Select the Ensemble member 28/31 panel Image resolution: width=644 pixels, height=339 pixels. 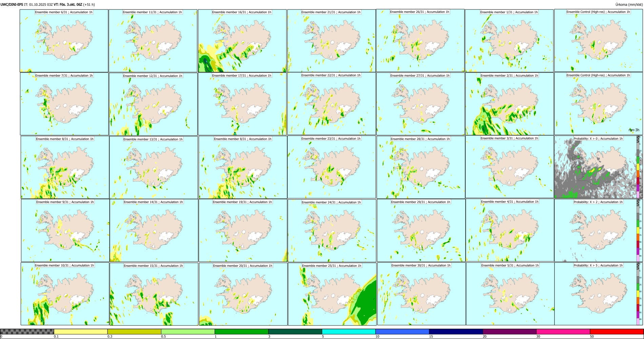click(x=421, y=167)
